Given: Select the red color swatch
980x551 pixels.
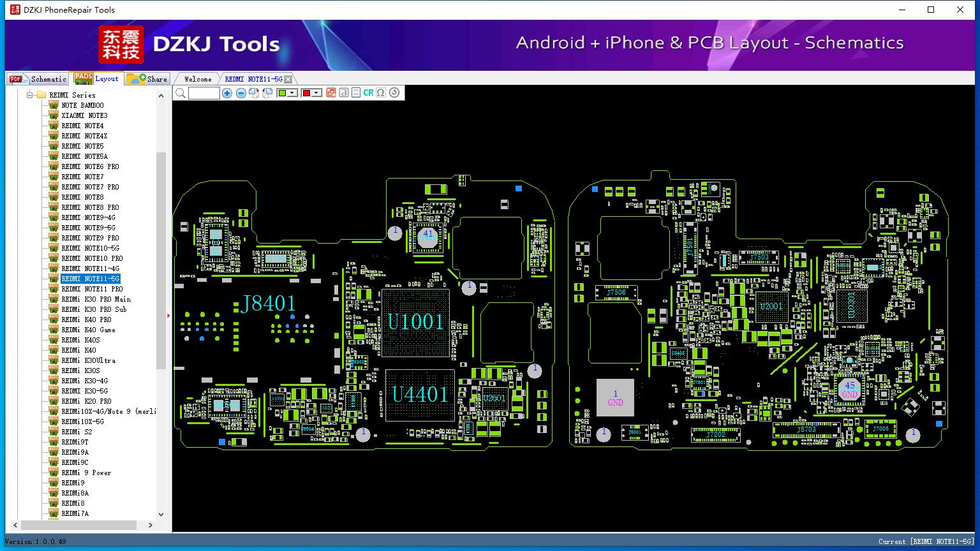Looking at the screenshot, I should point(306,93).
